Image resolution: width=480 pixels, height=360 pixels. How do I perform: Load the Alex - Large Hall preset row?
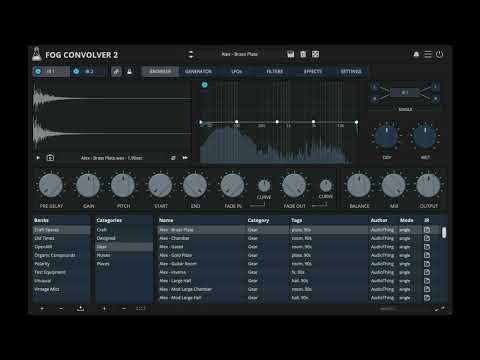pyautogui.click(x=298, y=281)
